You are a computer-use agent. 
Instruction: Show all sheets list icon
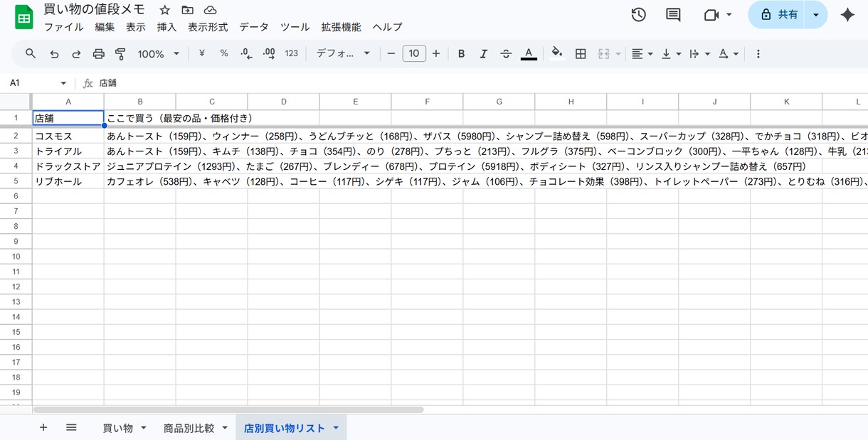click(x=71, y=427)
